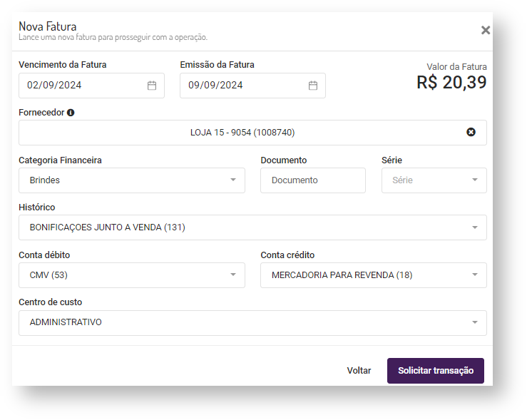Expand the Conta crédito dropdown
527x420 pixels.
(475, 275)
